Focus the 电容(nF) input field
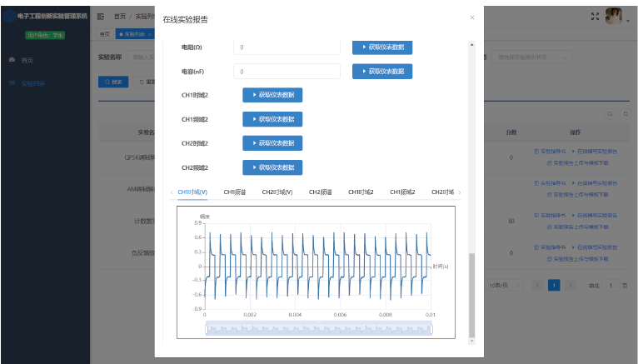 click(x=287, y=72)
